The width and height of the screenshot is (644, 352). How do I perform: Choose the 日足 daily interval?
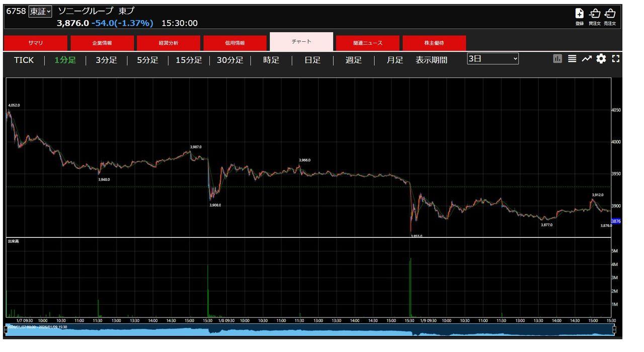point(312,60)
